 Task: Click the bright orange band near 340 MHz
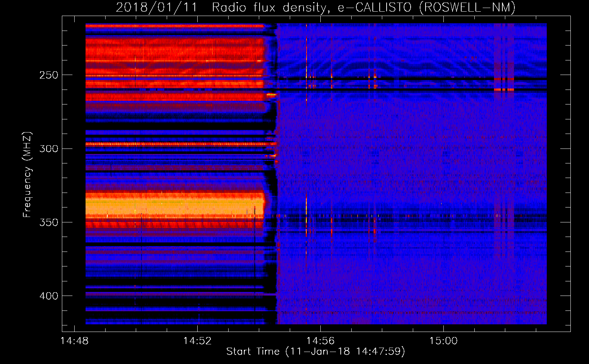[175, 207]
